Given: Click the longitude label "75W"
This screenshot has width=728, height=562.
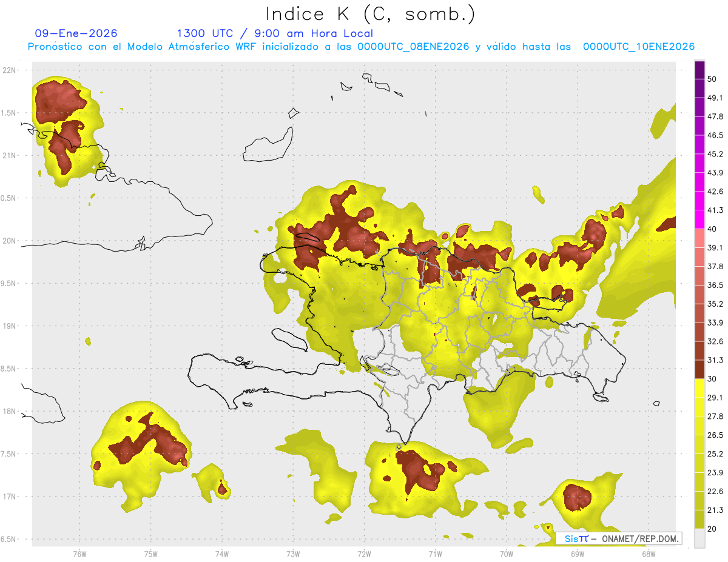Looking at the screenshot, I should pos(150,554).
